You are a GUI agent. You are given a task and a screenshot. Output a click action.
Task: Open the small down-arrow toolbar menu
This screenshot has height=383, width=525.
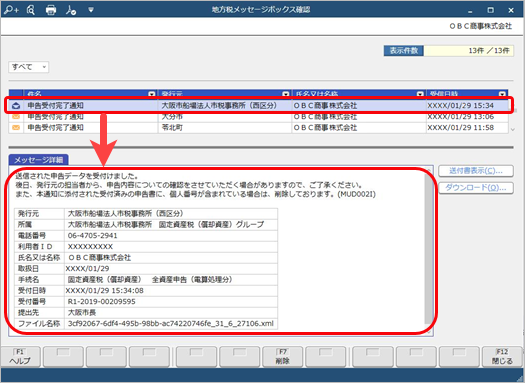pos(91,10)
